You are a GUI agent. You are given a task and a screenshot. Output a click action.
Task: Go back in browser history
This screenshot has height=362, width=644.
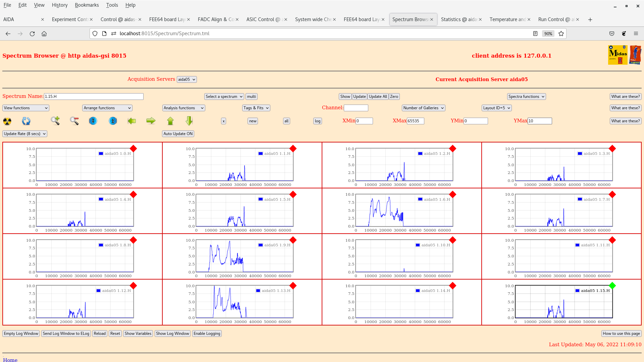point(8,34)
